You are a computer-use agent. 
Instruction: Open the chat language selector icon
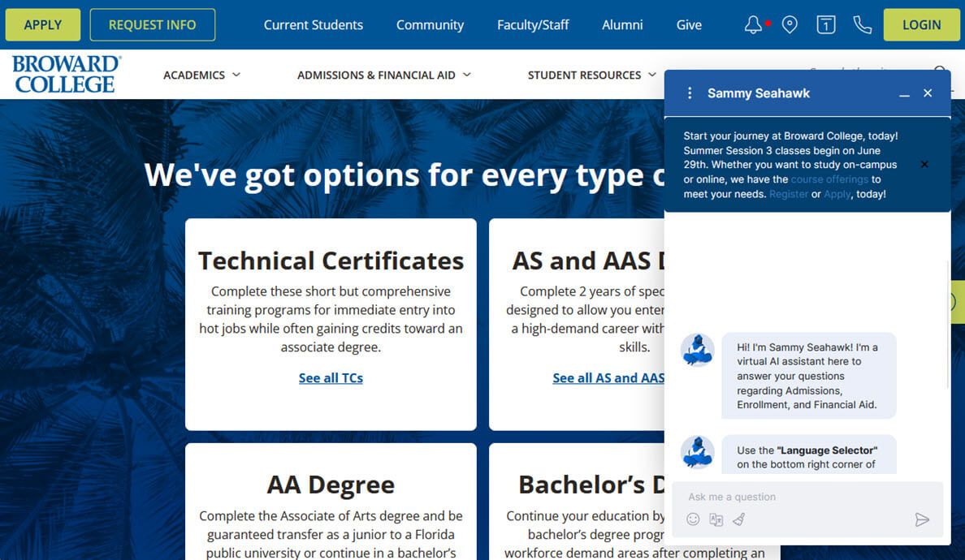pos(716,519)
